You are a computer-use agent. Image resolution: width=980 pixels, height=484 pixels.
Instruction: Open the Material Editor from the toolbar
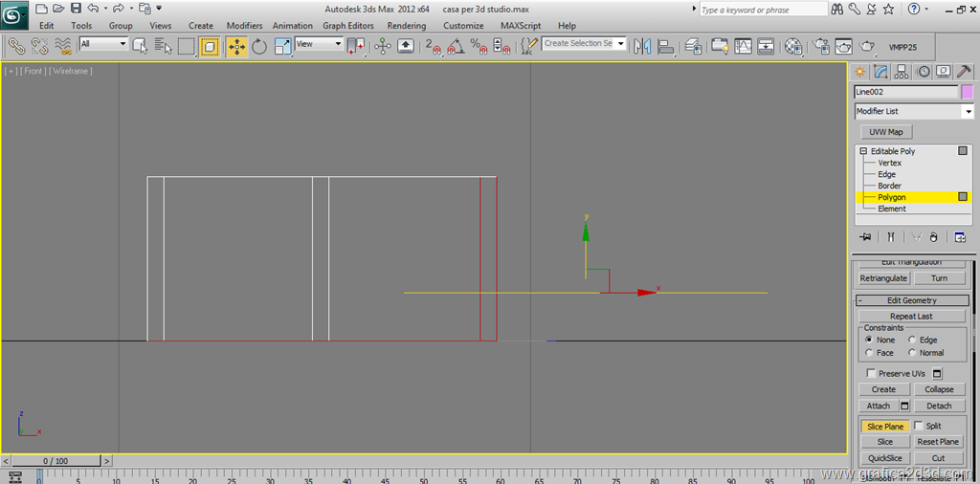coord(793,46)
